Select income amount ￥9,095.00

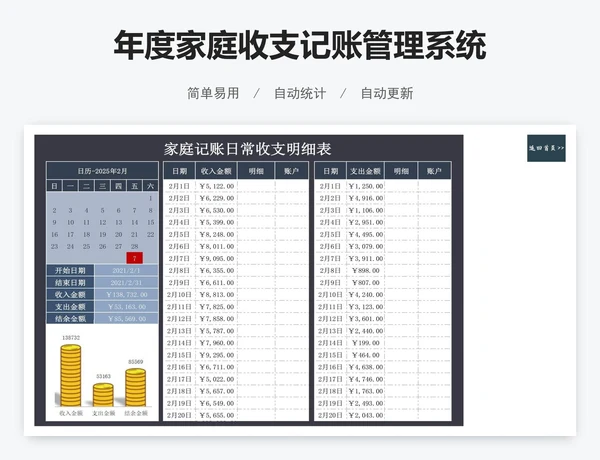tap(217, 258)
